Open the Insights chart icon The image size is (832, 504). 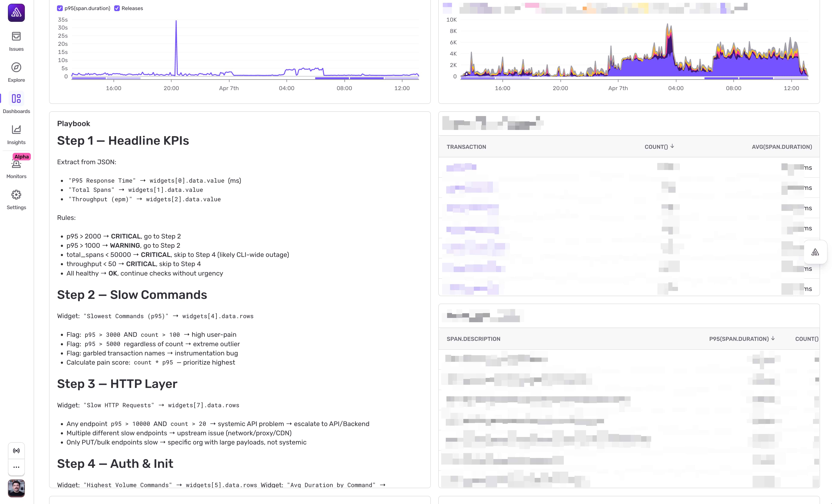[x=16, y=130]
